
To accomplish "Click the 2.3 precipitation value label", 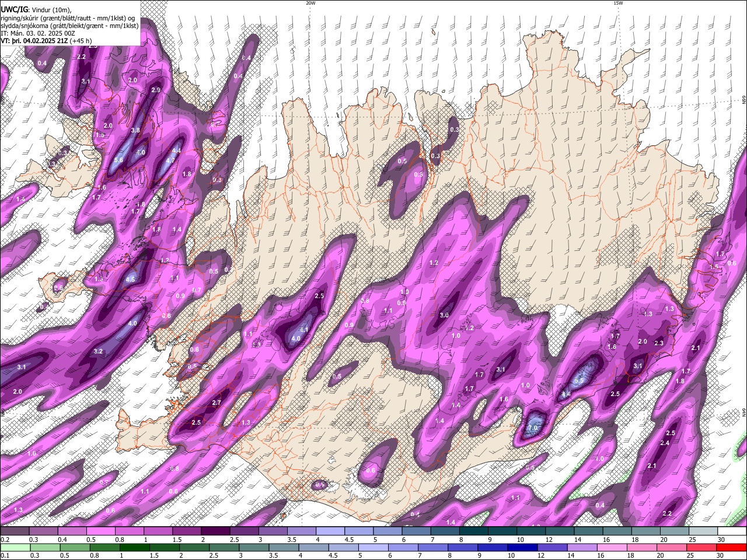I will (659, 343).
